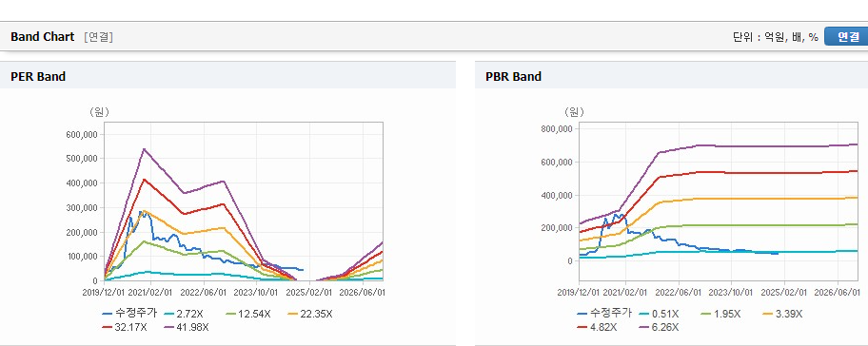
Task: Click the (원) unit label above PBR chart
Action: 574,111
